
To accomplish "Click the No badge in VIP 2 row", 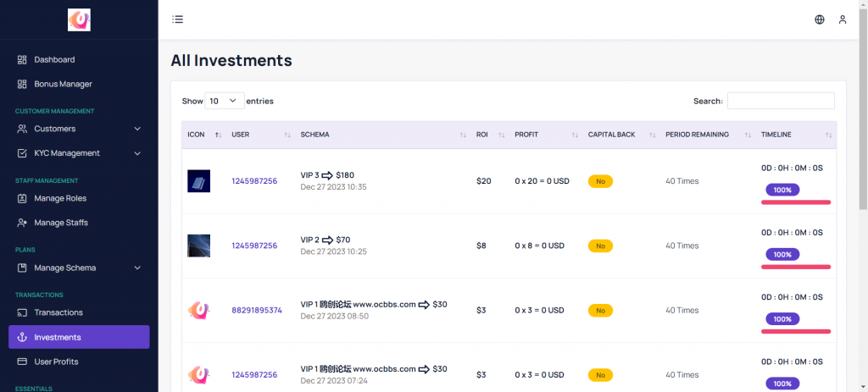I will click(600, 246).
